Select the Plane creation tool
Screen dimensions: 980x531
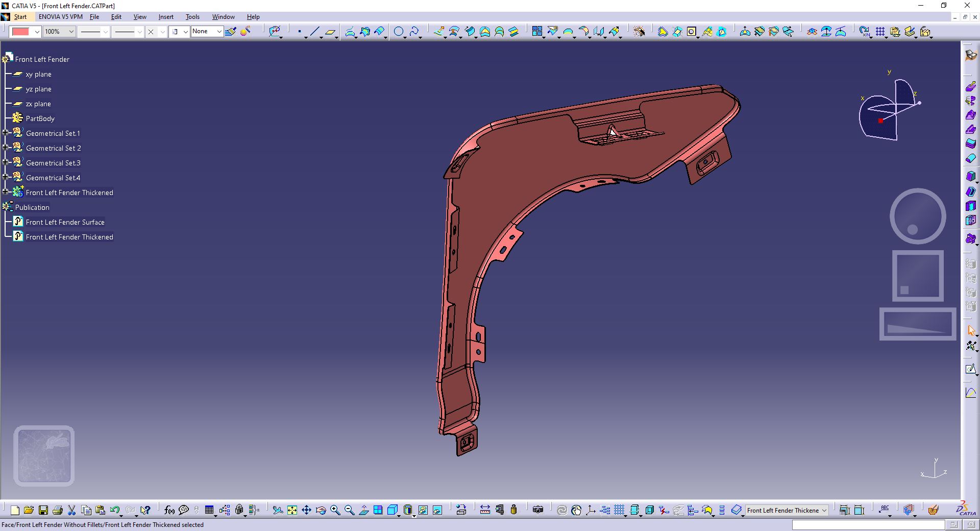coord(330,32)
